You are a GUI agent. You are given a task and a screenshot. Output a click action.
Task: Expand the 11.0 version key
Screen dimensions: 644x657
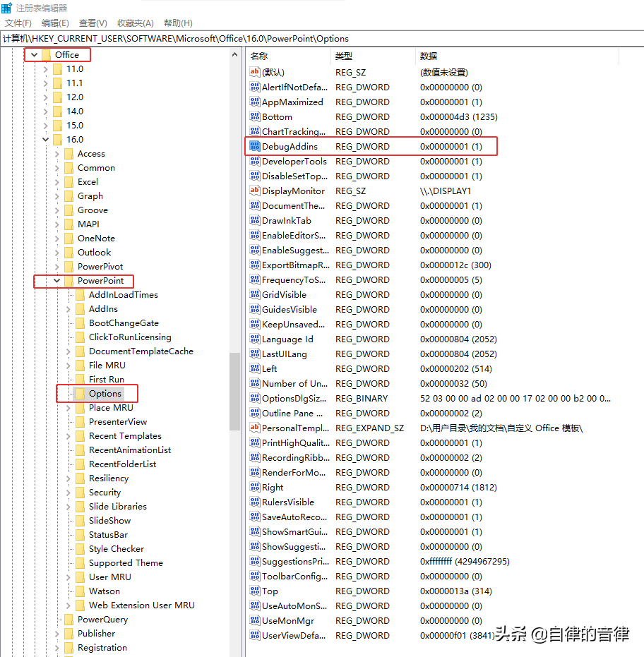(46, 69)
